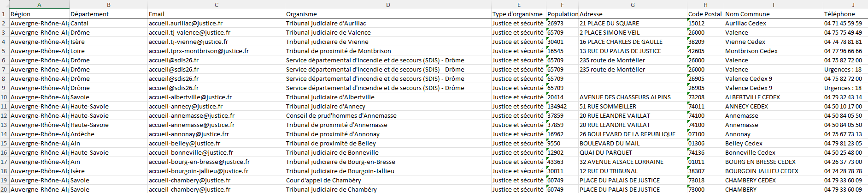Select column G header
This screenshot has width=868, height=193.
pos(633,5)
